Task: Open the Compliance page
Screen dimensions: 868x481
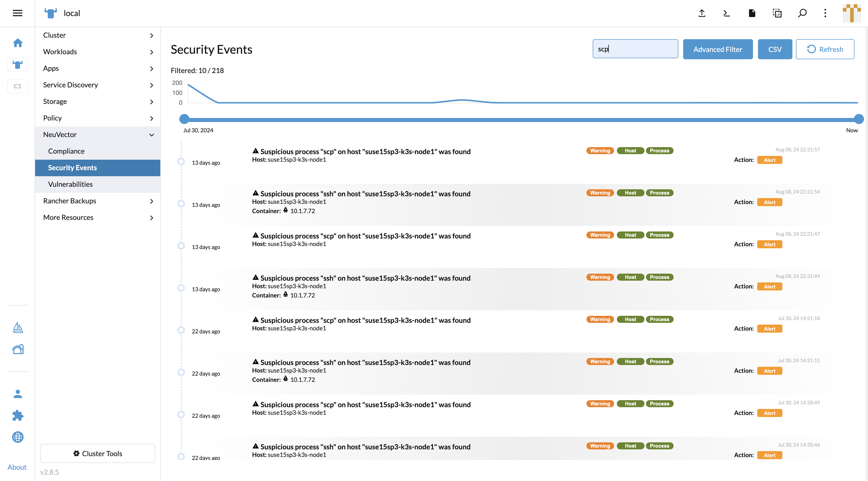Action: coord(66,151)
